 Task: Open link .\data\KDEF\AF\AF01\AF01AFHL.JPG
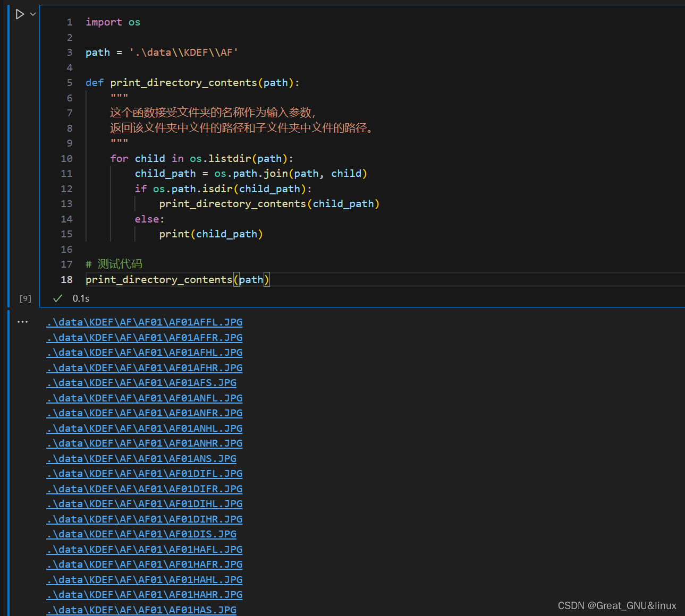(x=144, y=353)
